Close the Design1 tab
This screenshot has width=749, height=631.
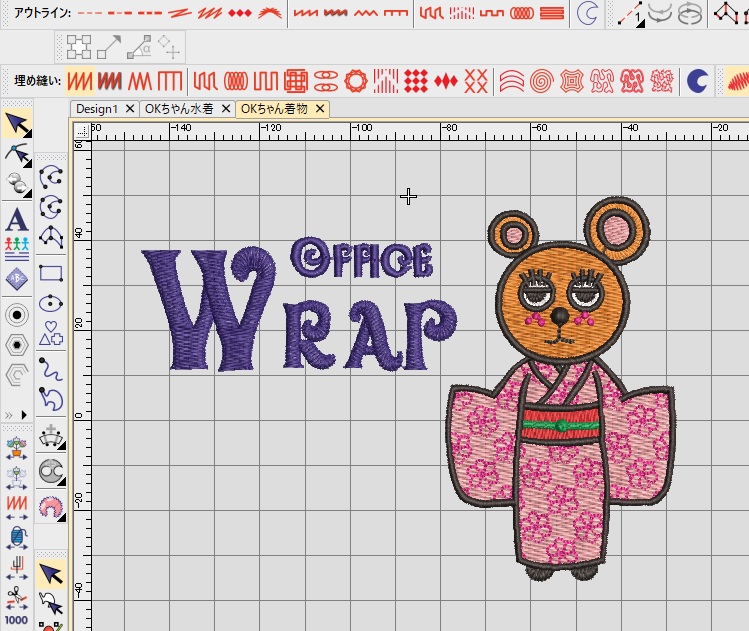point(129,109)
